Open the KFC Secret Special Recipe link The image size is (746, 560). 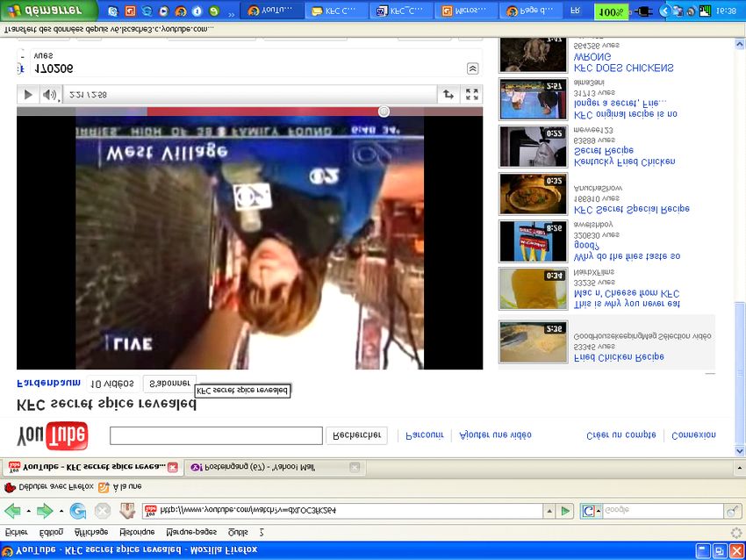pos(632,209)
